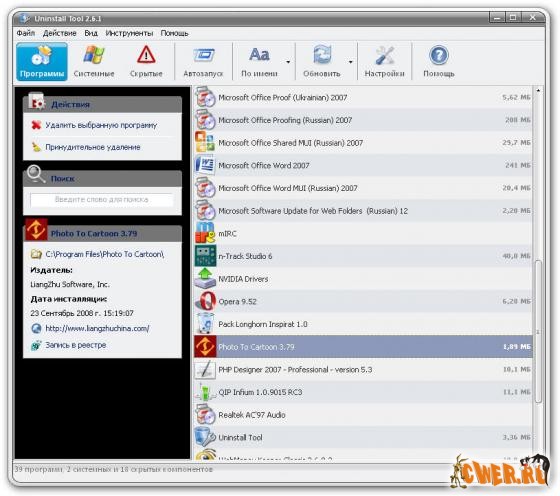Image resolution: width=560 pixels, height=496 pixels.
Task: Click the Realtek AC'97 Audio icon
Action: coord(205,415)
